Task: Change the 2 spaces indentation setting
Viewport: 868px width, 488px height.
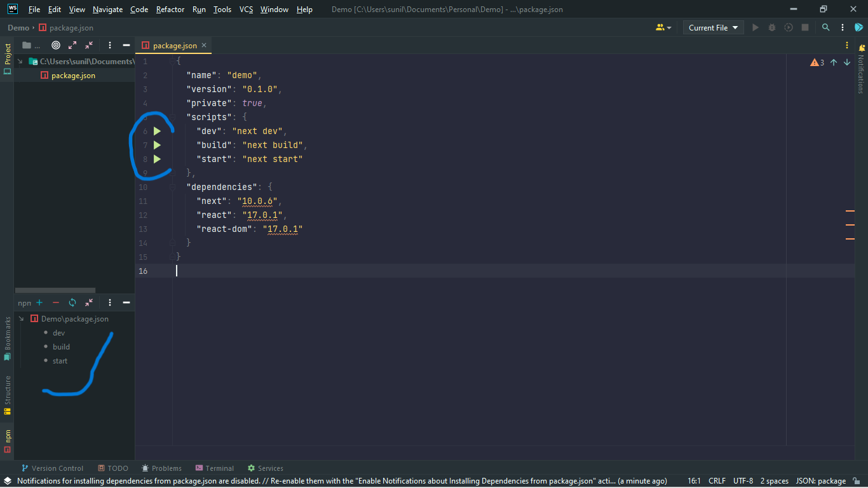Action: [774, 481]
